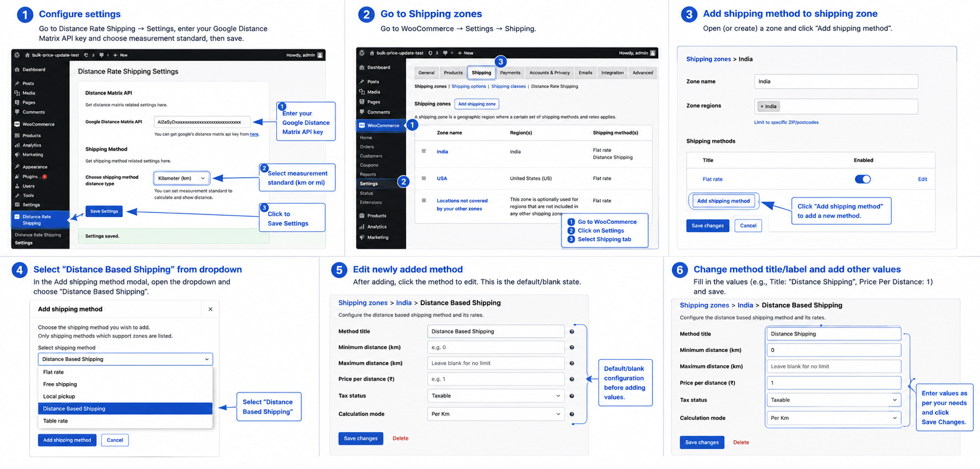Switch to the Emails settings tab
The height and width of the screenshot is (469, 980).
click(585, 73)
